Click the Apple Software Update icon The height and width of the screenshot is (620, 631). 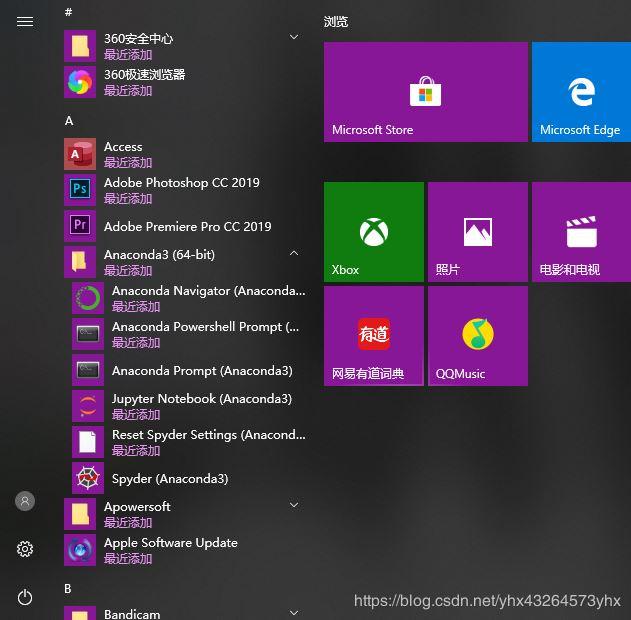click(80, 550)
